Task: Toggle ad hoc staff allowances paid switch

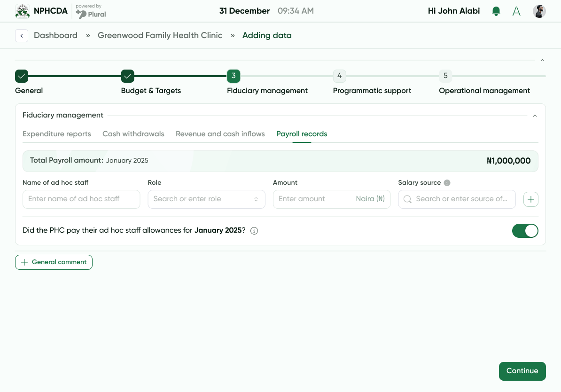Action: [x=525, y=231]
